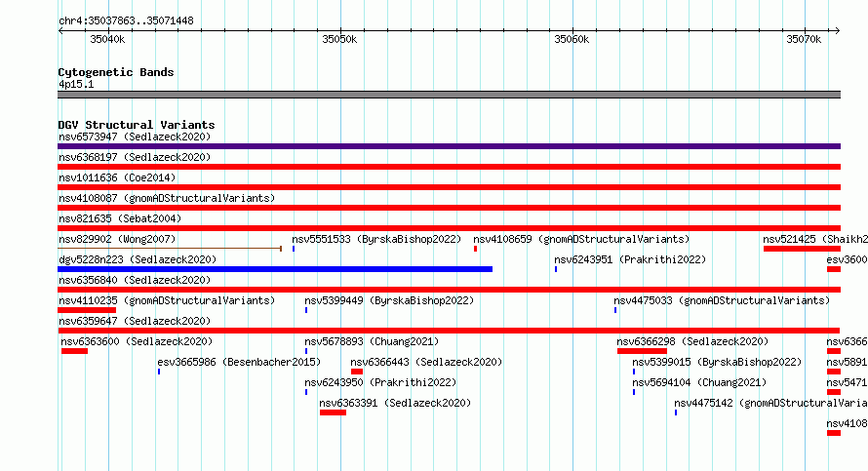Open esv3665986 (Besenbacher2015) variant label

click(239, 362)
